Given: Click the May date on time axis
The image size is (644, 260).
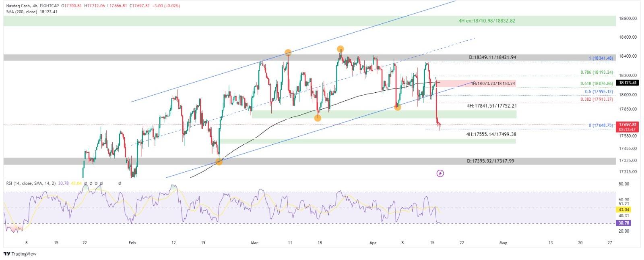Looking at the screenshot, I should (503, 243).
